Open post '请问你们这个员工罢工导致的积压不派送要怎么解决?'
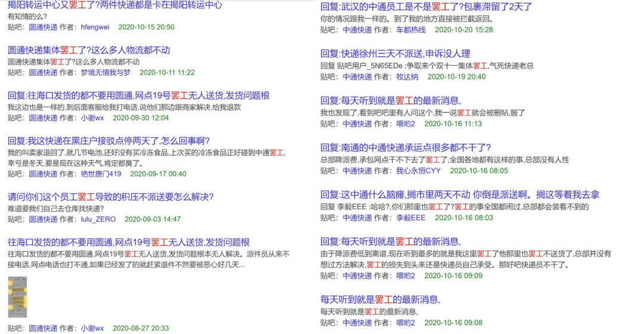Screen dimensions: 644x334 coord(110,197)
